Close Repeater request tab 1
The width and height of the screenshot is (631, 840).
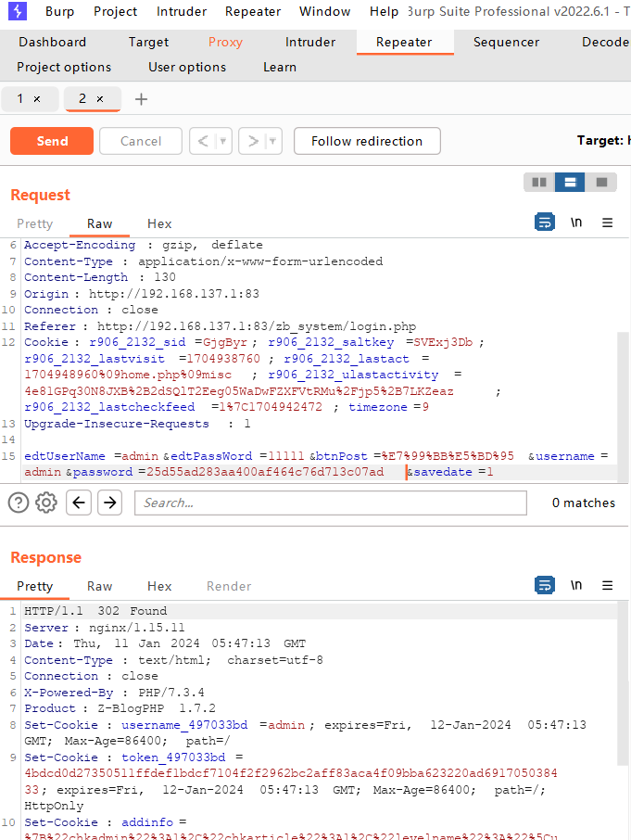point(37,99)
